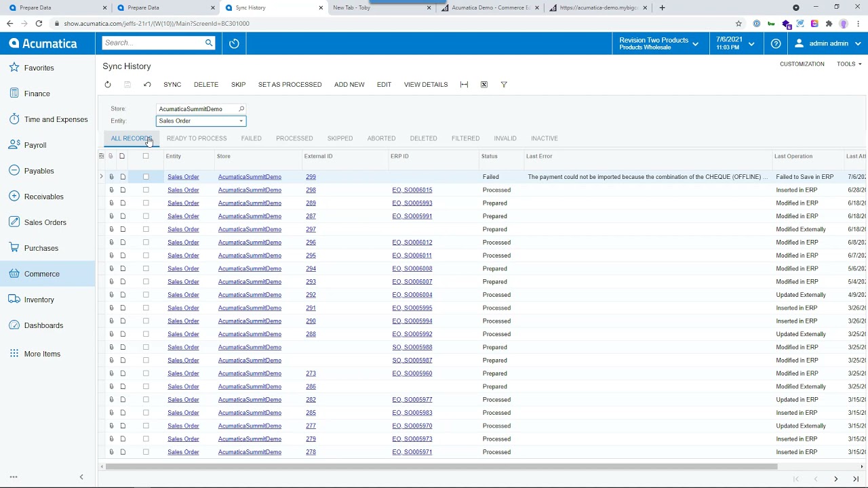Click the fit-to-screen columns icon

click(x=464, y=85)
